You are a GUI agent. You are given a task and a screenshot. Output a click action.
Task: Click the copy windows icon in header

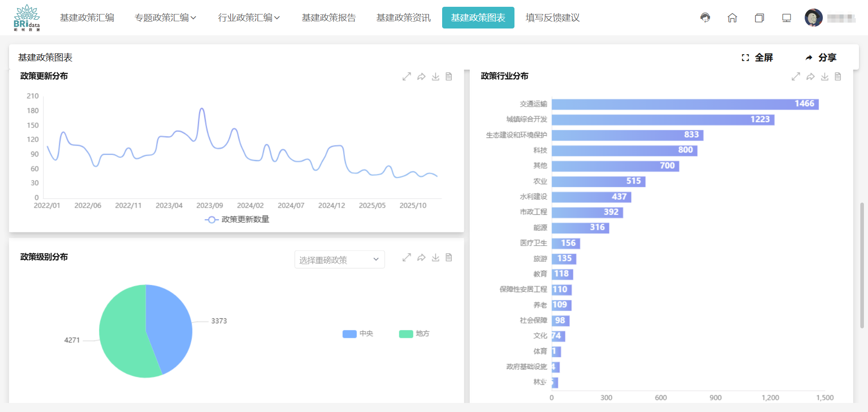click(x=759, y=18)
